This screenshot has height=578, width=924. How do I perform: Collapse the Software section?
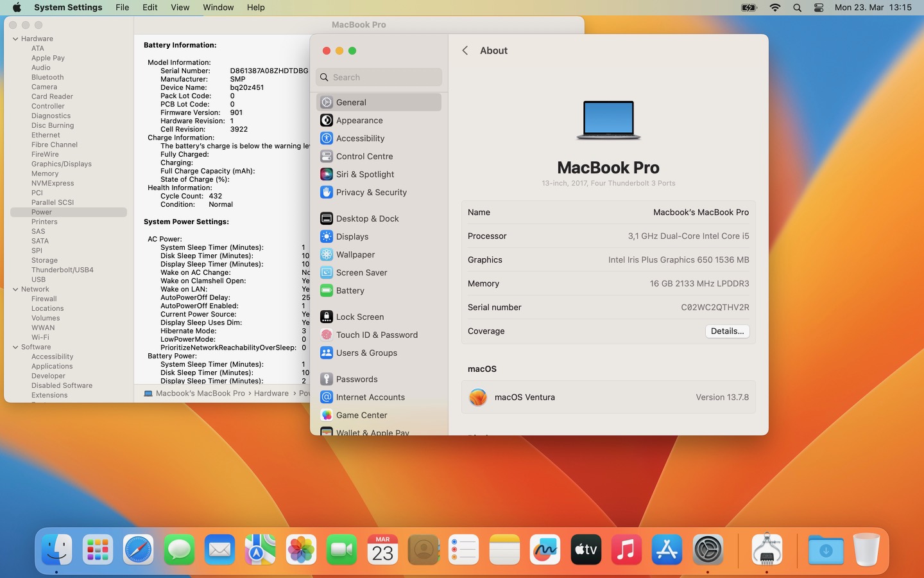[14, 347]
